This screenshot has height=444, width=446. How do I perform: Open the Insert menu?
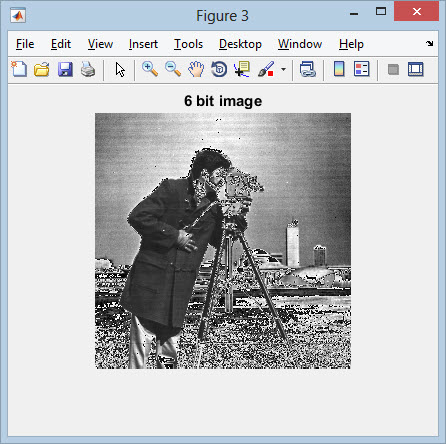[x=143, y=44]
